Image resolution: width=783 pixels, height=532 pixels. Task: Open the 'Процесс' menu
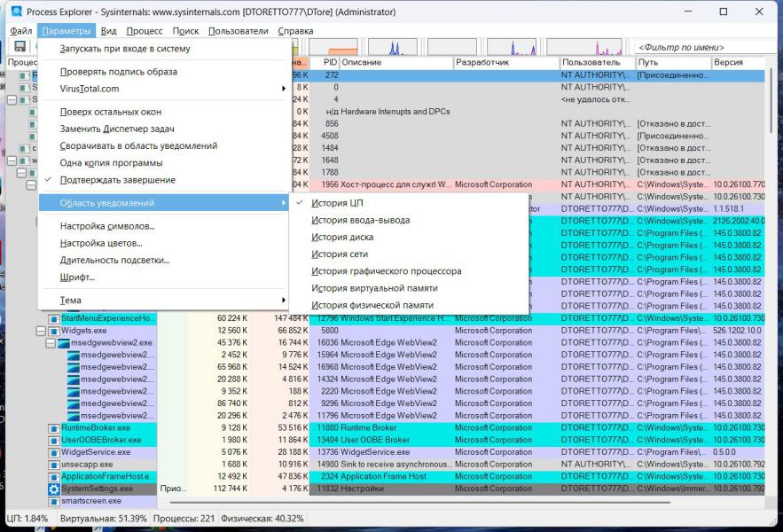[x=144, y=31]
